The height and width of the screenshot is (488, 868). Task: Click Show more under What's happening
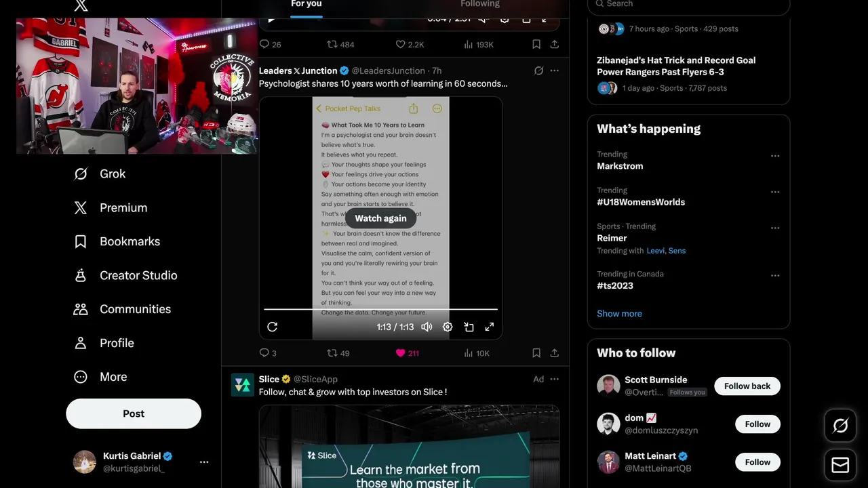pyautogui.click(x=619, y=314)
